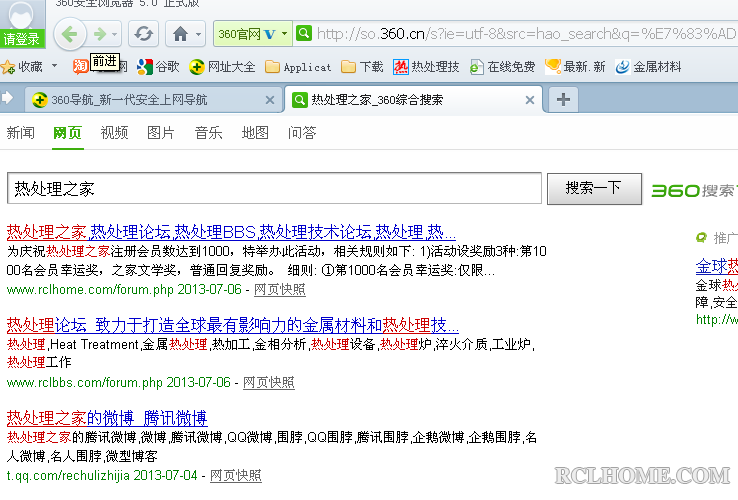Open the 热处理技 bookmark
Screen dimensions: 738x500
[426, 67]
